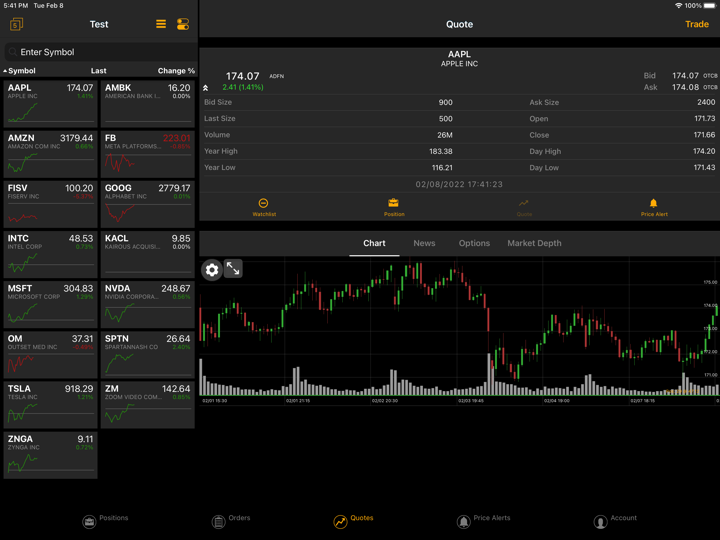Image resolution: width=720 pixels, height=540 pixels.
Task: Open the watchlist selector icon beside Test
Action: tap(16, 24)
